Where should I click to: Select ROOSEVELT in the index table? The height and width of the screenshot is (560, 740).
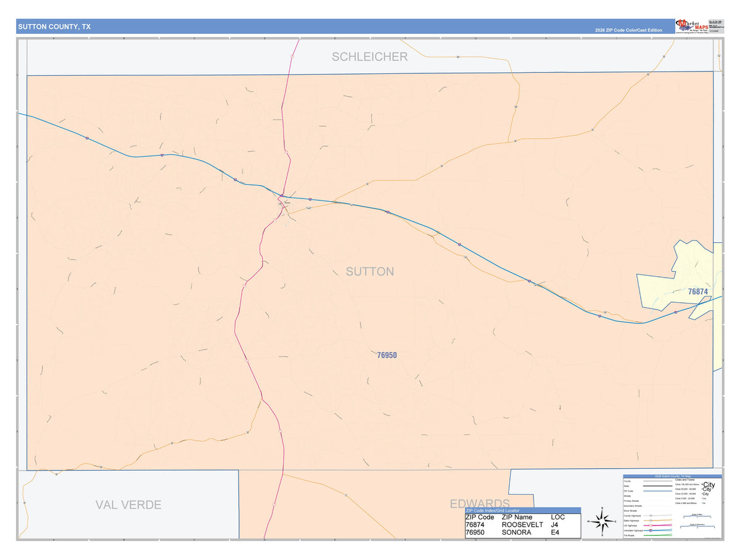coord(522,525)
